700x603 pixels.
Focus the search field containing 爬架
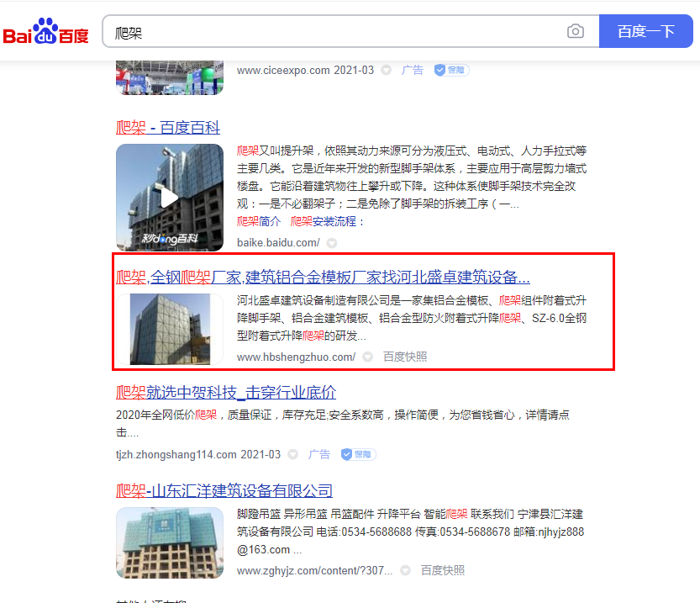336,31
